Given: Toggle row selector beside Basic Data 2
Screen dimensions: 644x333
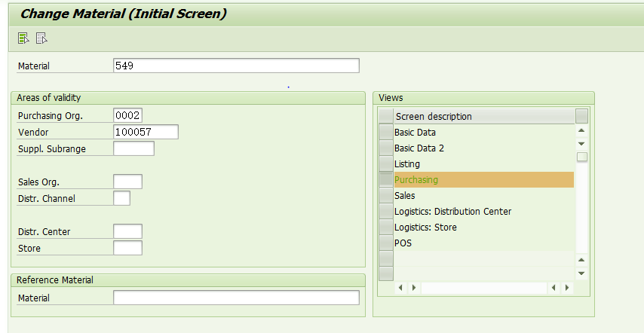Looking at the screenshot, I should coord(386,148).
